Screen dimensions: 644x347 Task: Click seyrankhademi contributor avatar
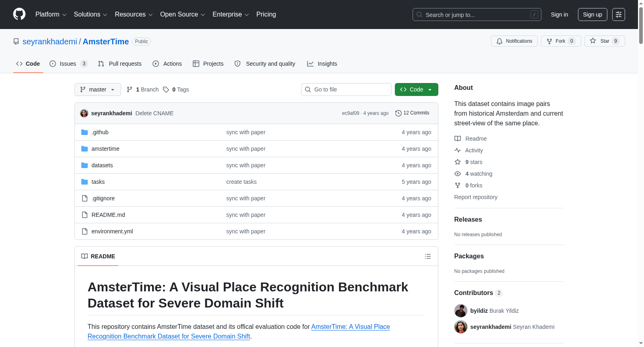(461, 327)
